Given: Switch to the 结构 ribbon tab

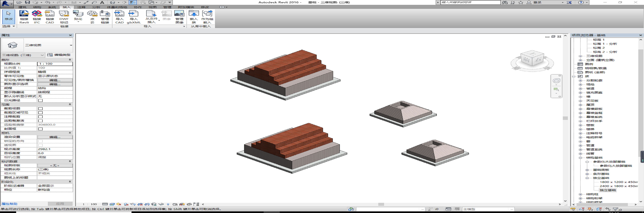Looking at the screenshot, I should pos(37,7).
